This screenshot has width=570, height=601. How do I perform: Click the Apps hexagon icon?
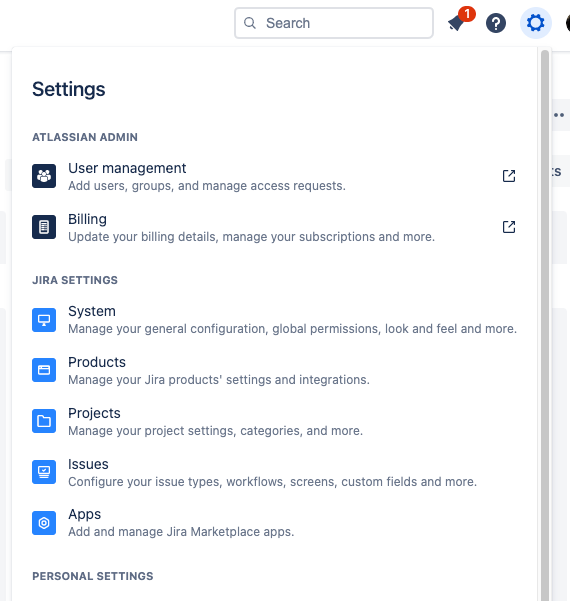click(x=44, y=523)
